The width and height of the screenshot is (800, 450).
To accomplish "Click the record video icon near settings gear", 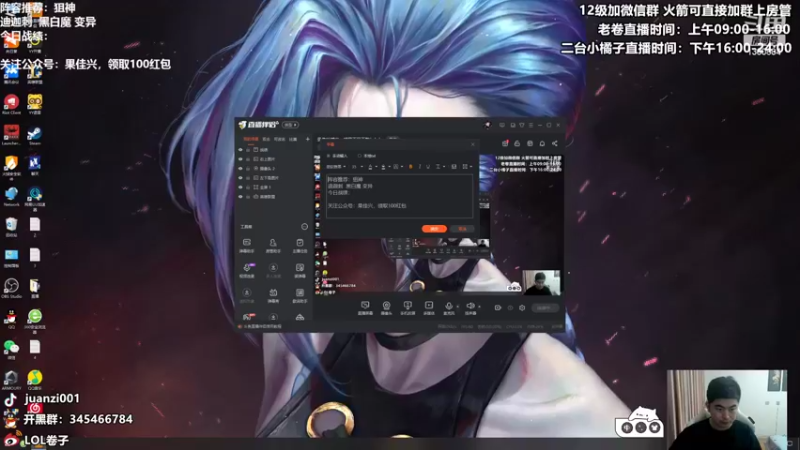I will 498,308.
